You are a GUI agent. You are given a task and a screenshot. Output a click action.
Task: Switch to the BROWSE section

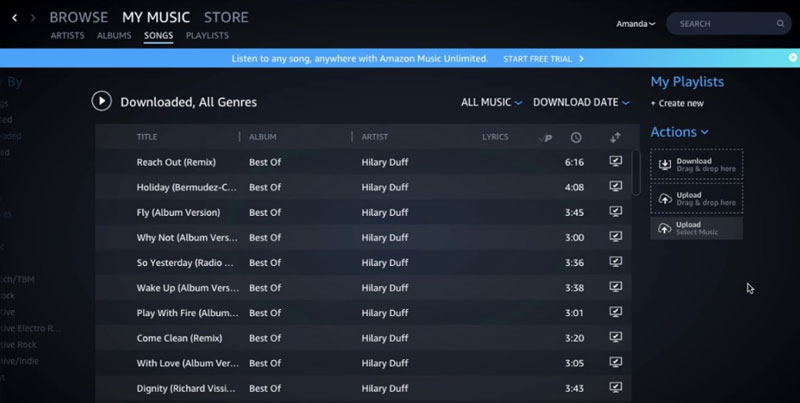tap(79, 17)
